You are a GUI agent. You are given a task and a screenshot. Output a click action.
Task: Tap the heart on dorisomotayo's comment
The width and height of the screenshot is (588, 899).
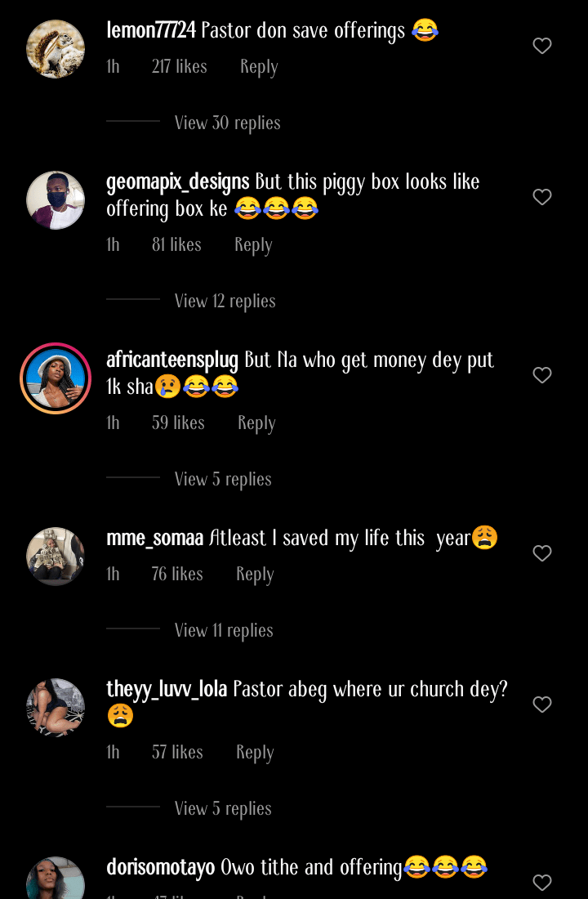point(542,883)
